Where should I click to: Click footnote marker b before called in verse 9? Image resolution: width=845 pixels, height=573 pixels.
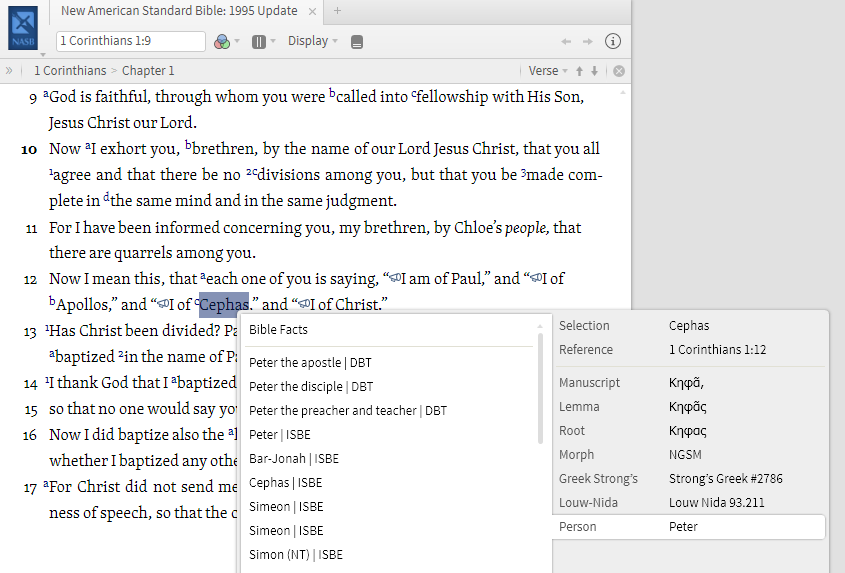pos(333,93)
